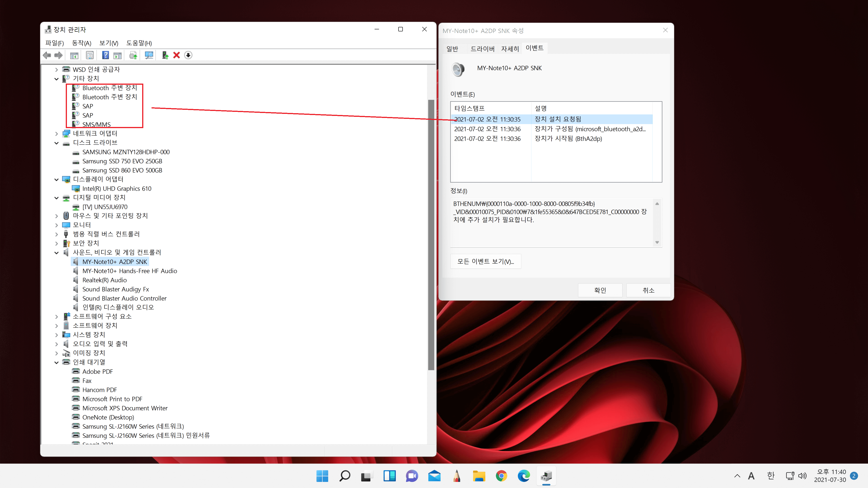
Task: Collapse the 디스크 드라이브 node
Action: (x=56, y=143)
